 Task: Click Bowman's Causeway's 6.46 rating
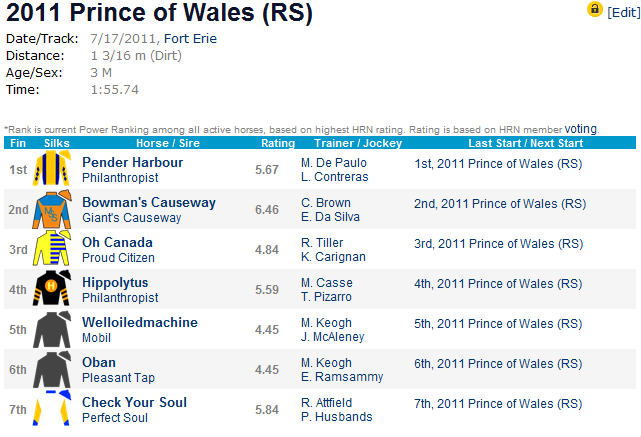click(267, 210)
